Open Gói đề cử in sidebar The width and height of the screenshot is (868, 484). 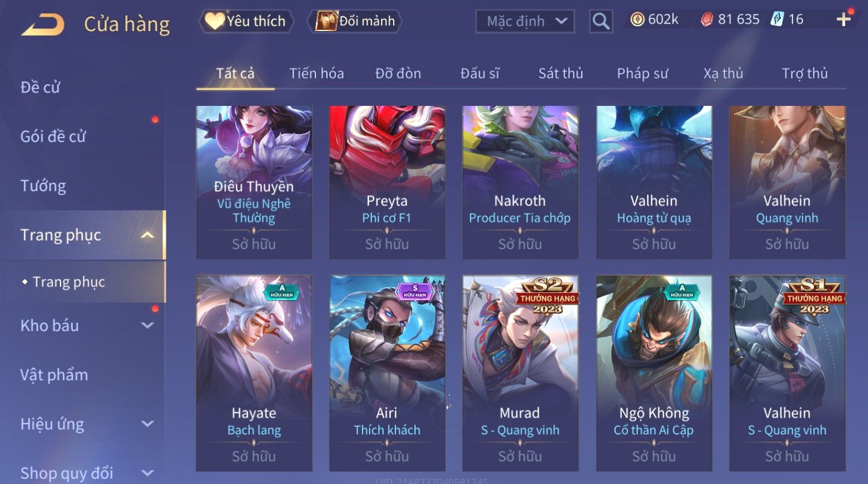tap(53, 136)
